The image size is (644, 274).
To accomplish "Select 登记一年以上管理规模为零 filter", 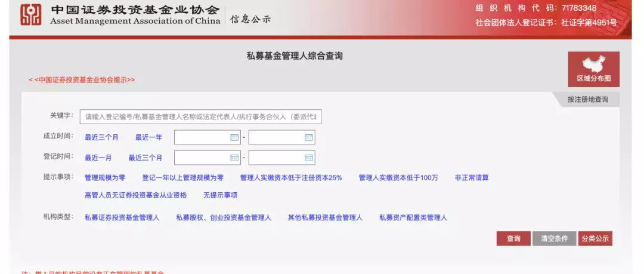I will (183, 178).
